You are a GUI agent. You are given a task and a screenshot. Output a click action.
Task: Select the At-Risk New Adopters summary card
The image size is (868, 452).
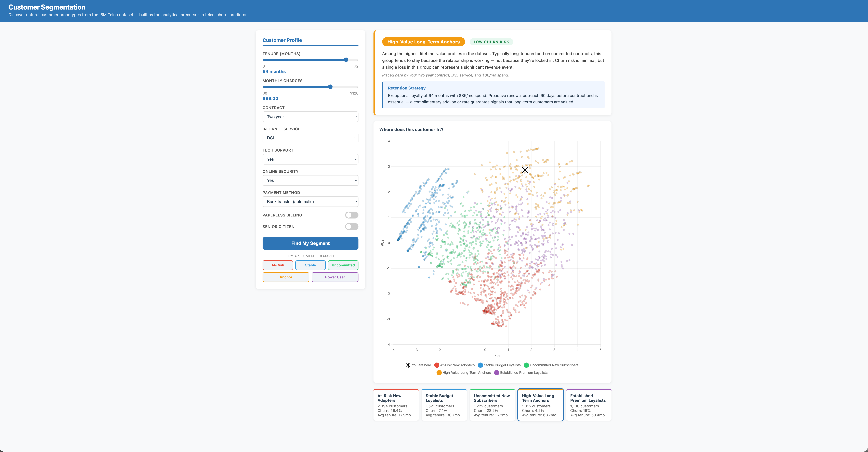pyautogui.click(x=396, y=405)
